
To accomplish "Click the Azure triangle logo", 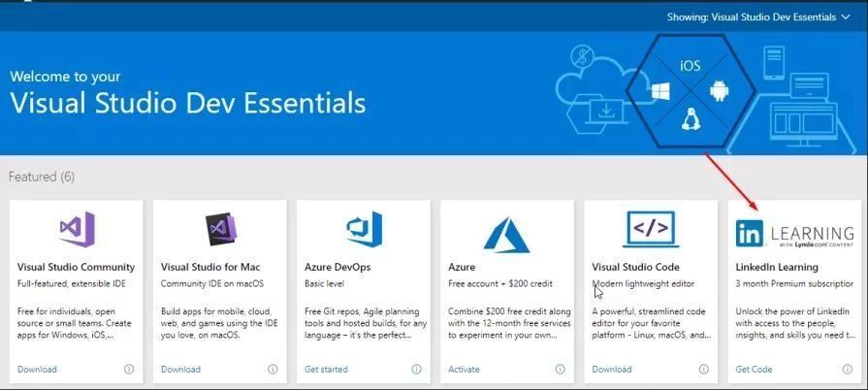I will click(506, 233).
